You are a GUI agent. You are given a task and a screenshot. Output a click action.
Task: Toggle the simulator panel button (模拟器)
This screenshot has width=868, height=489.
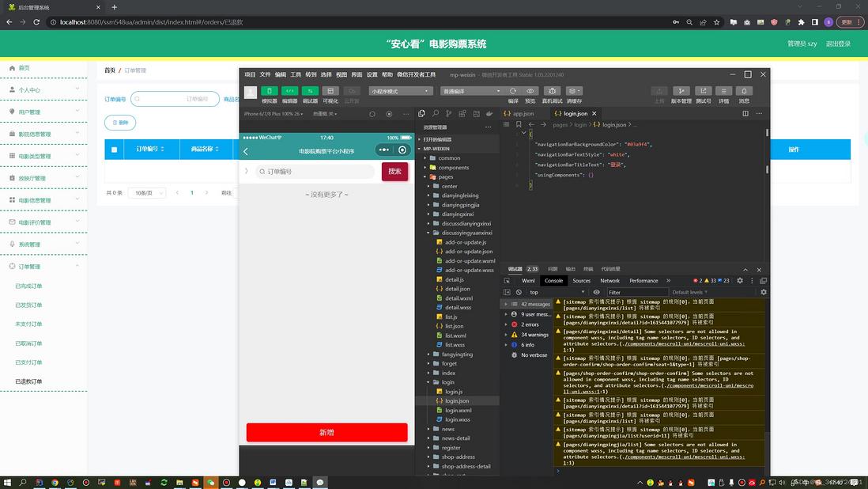point(270,91)
